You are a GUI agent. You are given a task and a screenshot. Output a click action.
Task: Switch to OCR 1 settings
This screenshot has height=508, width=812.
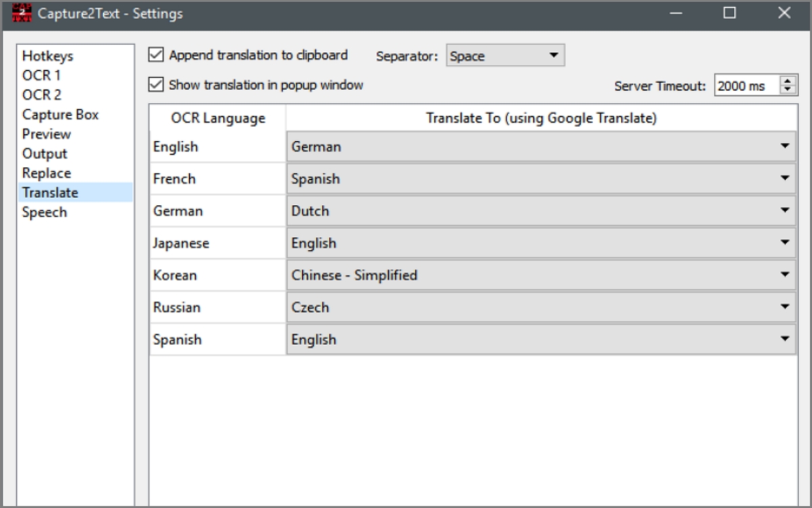pyautogui.click(x=41, y=75)
